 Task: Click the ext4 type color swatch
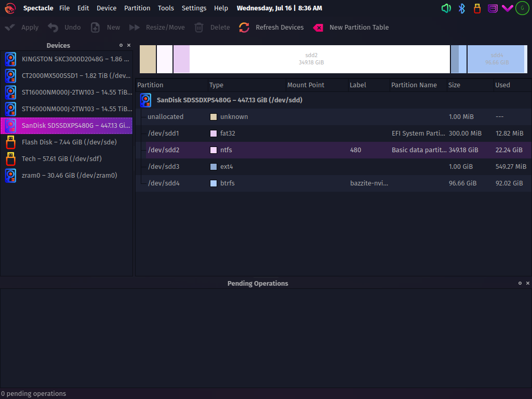click(214, 167)
